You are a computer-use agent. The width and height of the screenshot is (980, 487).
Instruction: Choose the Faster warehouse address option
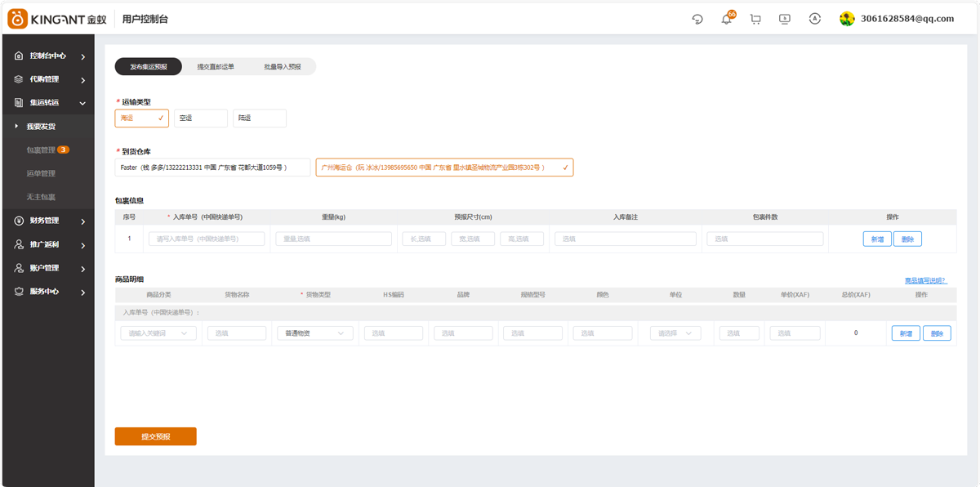[x=212, y=168]
